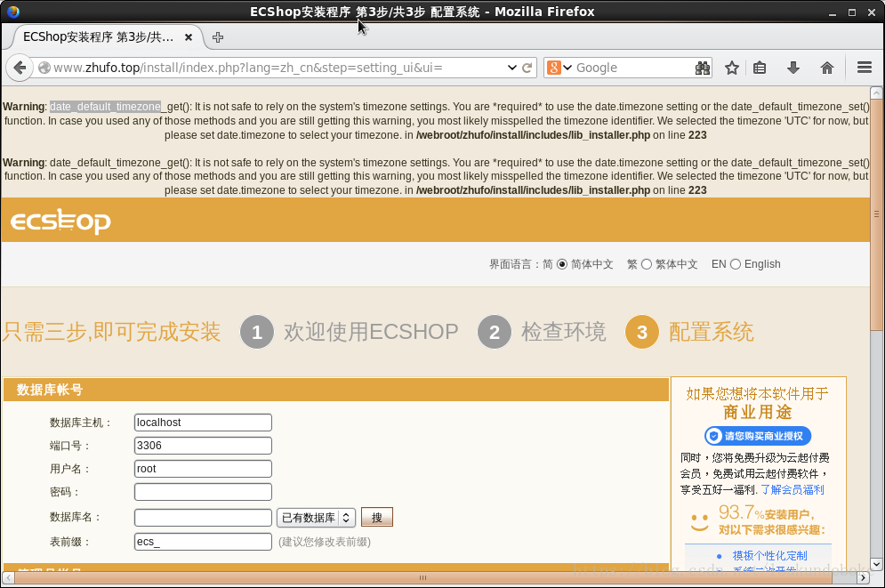Click the binoculars search icon
Screen dimensions: 885x588
click(x=702, y=68)
